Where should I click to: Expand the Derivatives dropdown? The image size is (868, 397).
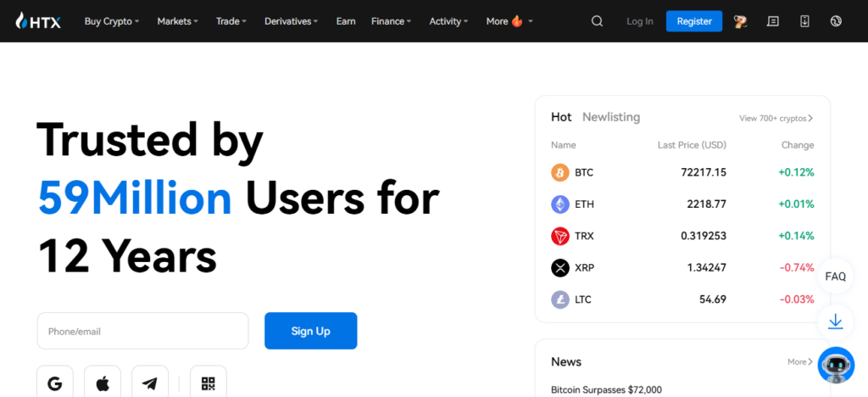click(x=292, y=21)
